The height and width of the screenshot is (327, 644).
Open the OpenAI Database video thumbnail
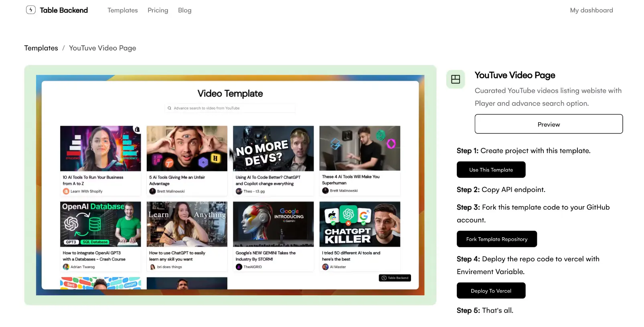tap(101, 224)
